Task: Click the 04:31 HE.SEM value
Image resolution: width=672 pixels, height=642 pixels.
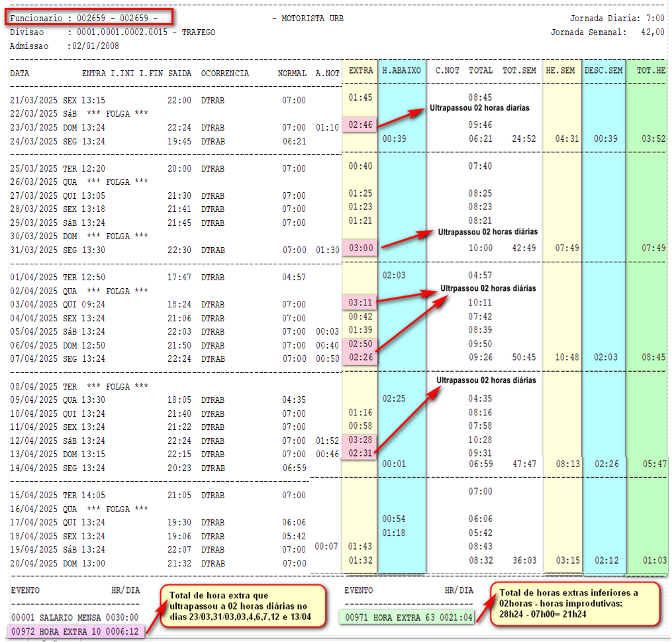Action: click(567, 139)
